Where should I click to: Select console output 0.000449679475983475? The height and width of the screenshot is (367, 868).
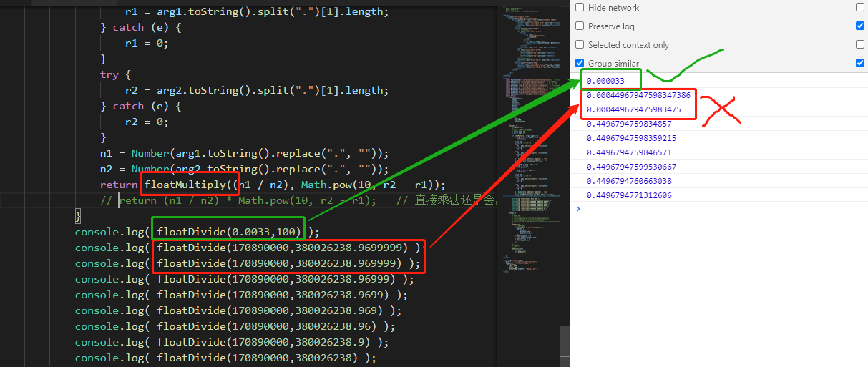633,109
